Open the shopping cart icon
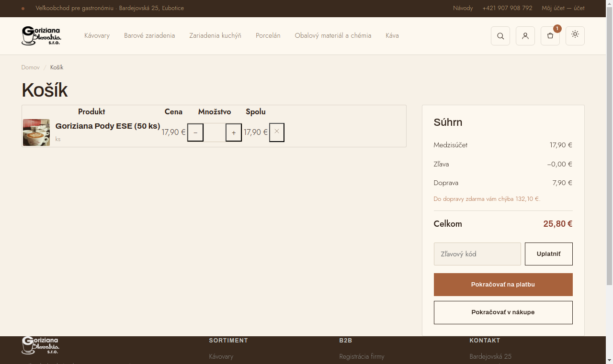Screen dimensions: 613x364 tap(550, 36)
